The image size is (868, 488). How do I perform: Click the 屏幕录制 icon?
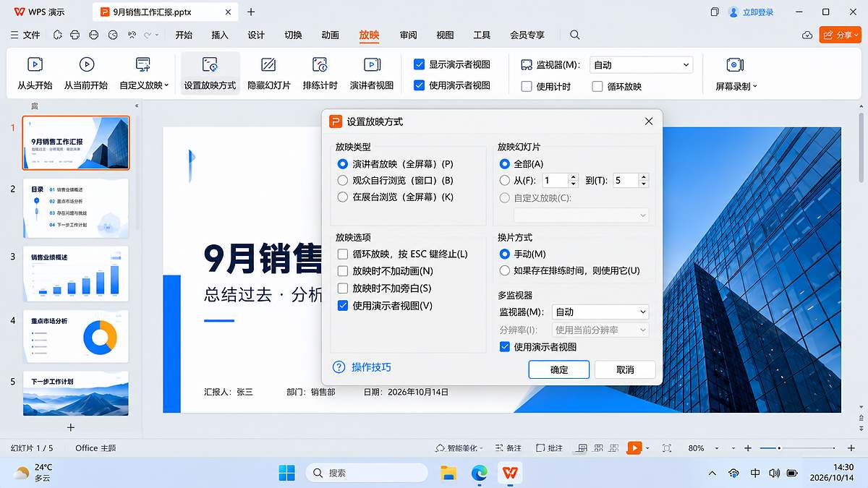[x=735, y=65]
